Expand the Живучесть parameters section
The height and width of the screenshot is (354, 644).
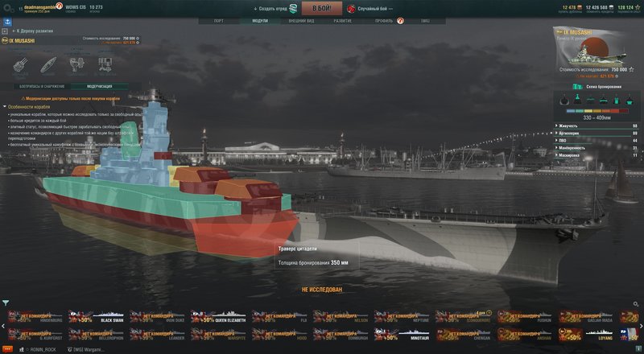click(597, 126)
